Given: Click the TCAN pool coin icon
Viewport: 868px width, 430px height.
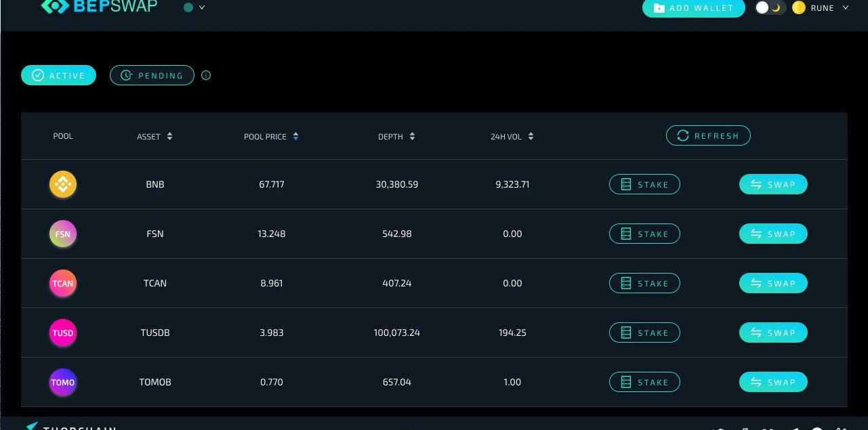Looking at the screenshot, I should 63,284.
